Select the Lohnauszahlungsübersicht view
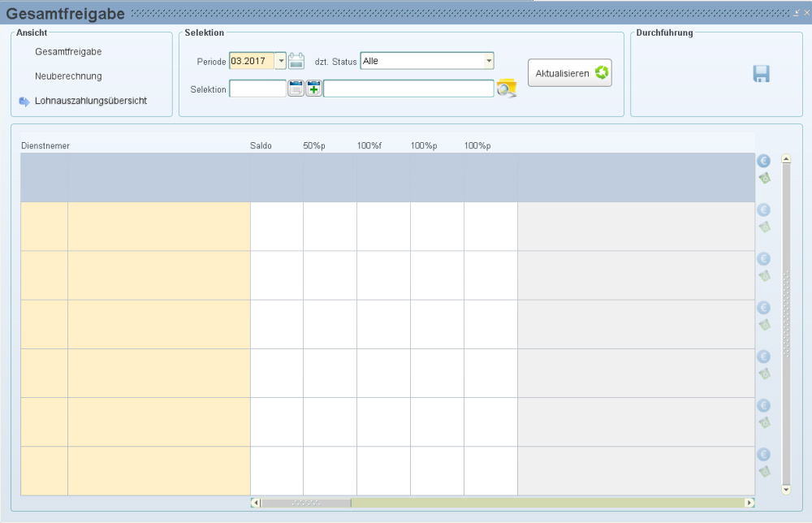This screenshot has width=812, height=523. click(x=91, y=101)
